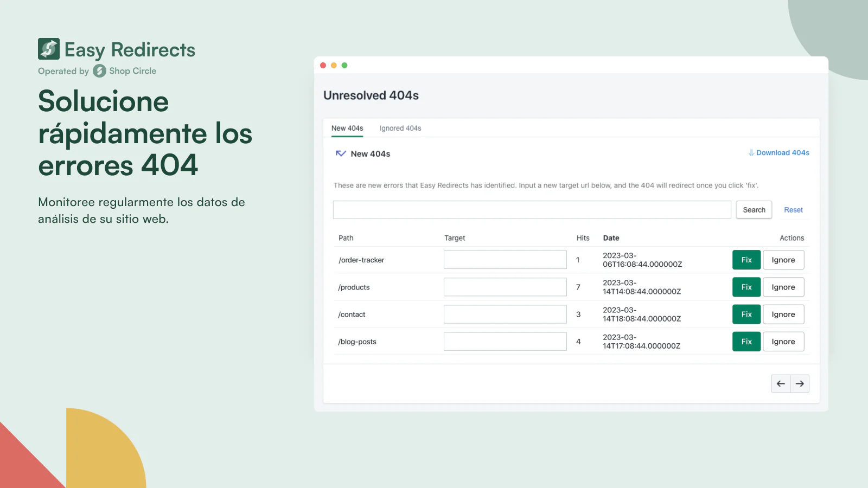The height and width of the screenshot is (488, 868).
Task: Ignore the /products 404
Action: click(783, 287)
